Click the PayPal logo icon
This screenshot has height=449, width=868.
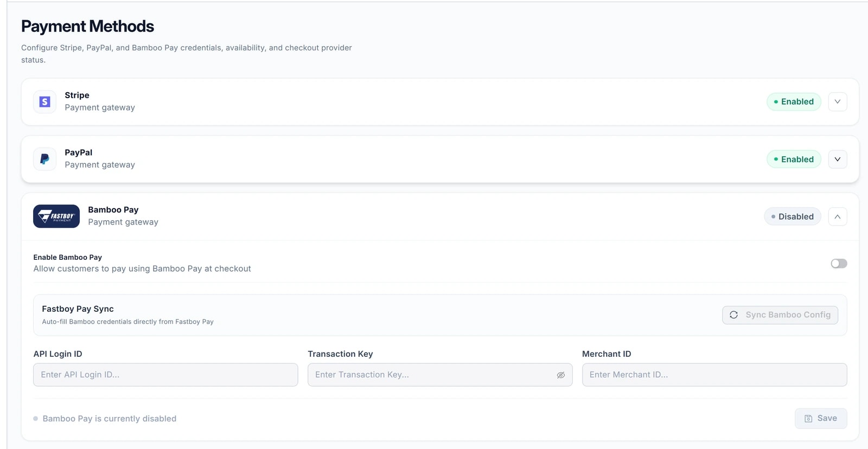click(44, 159)
